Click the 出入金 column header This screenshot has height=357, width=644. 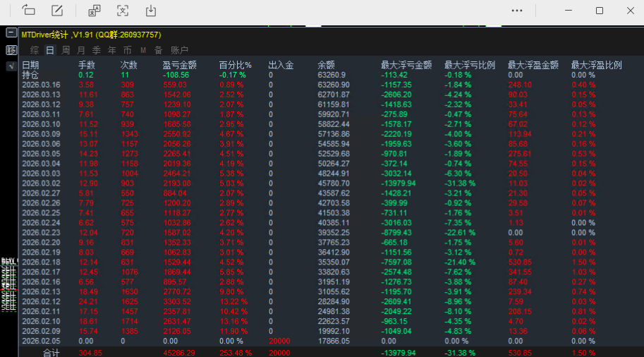281,65
